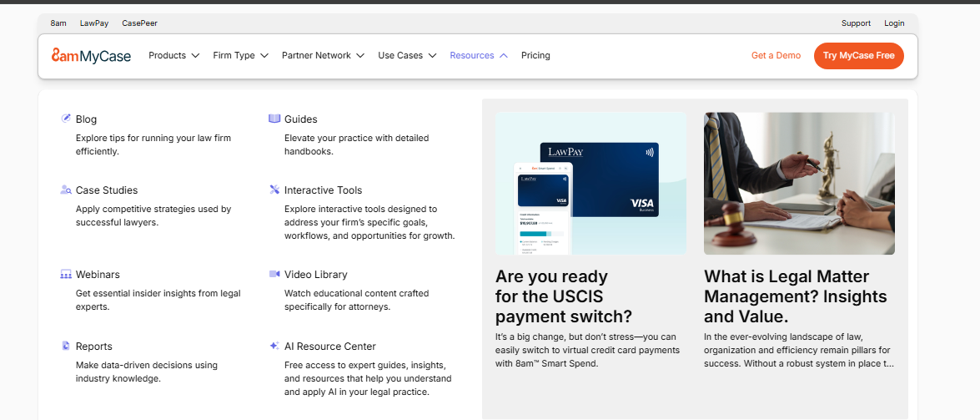This screenshot has height=420, width=980.
Task: Open the Webinars resource link
Action: click(x=98, y=275)
